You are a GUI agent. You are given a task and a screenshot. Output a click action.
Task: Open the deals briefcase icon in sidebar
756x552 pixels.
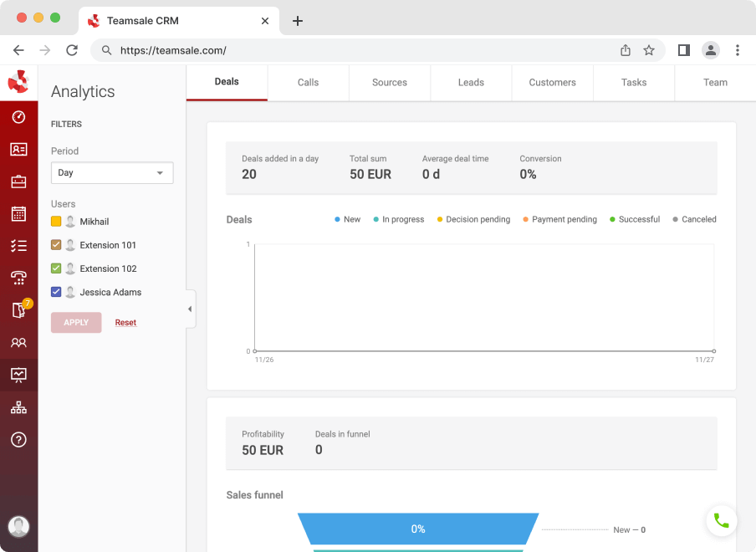[x=18, y=181]
